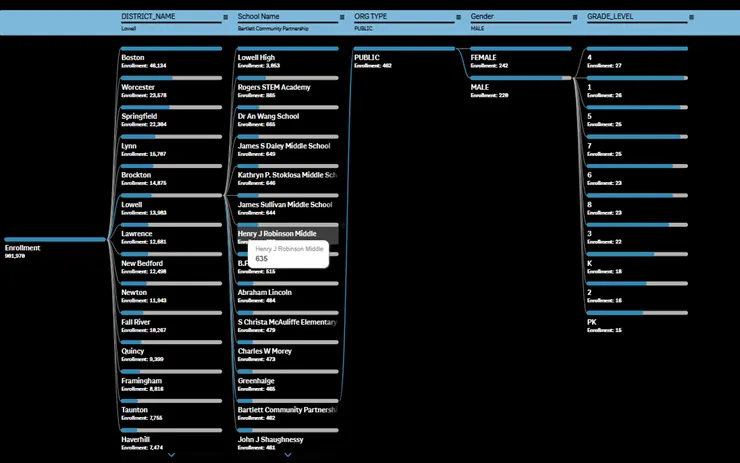Click the GRADE_LEVEL column menu icon
The height and width of the screenshot is (463, 740).
692,17
